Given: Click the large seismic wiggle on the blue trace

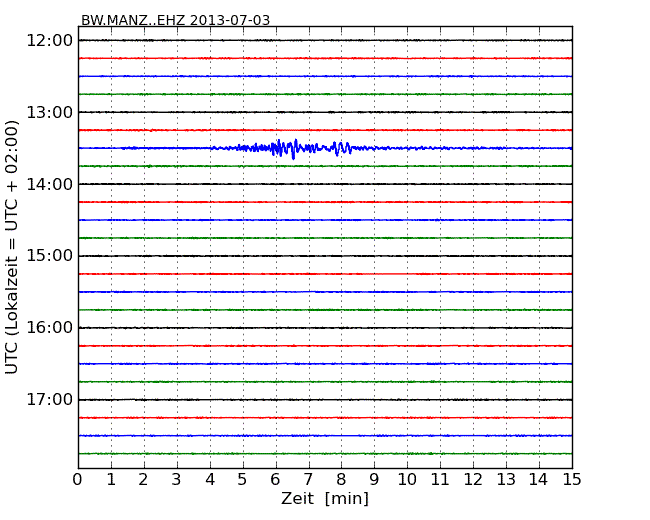Looking at the screenshot, I should click(294, 148).
